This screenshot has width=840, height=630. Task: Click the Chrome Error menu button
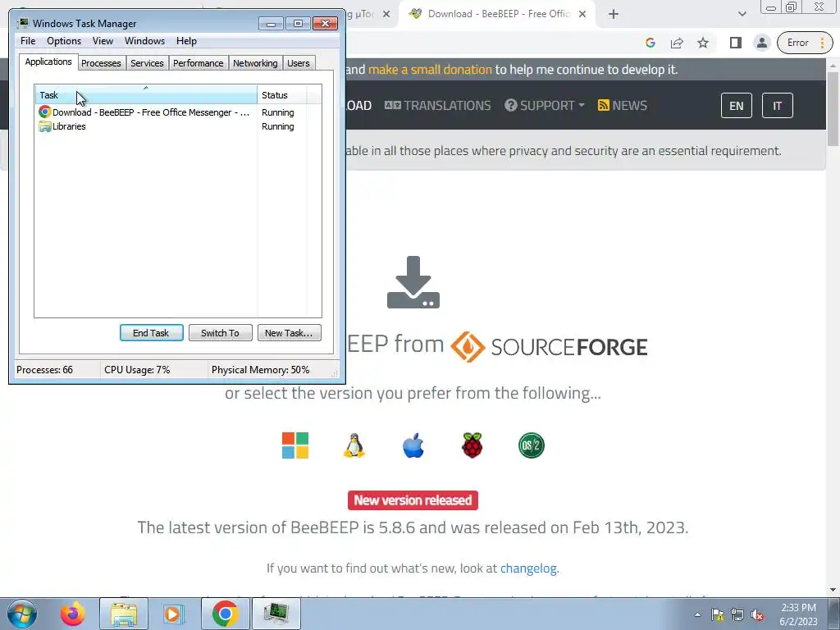[x=805, y=43]
